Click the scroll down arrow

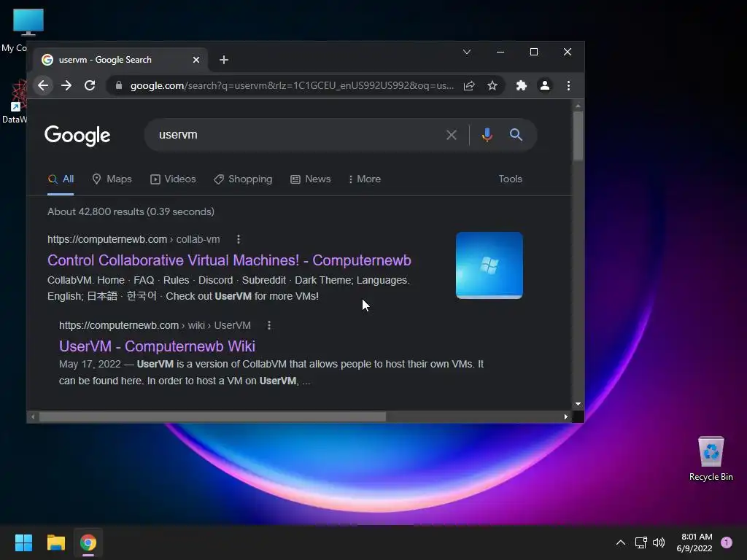pyautogui.click(x=578, y=404)
